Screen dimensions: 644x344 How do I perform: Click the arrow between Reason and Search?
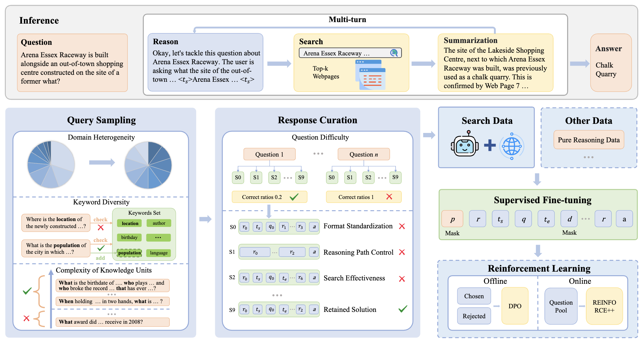point(279,64)
